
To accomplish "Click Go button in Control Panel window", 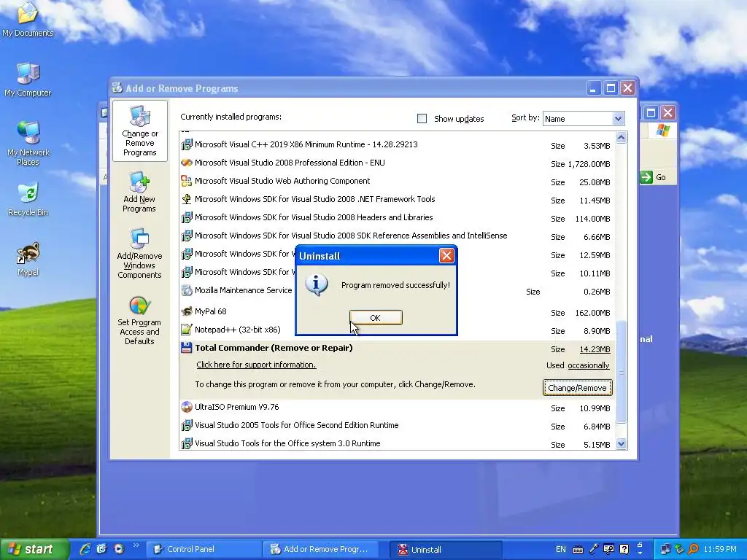I will pyautogui.click(x=654, y=177).
